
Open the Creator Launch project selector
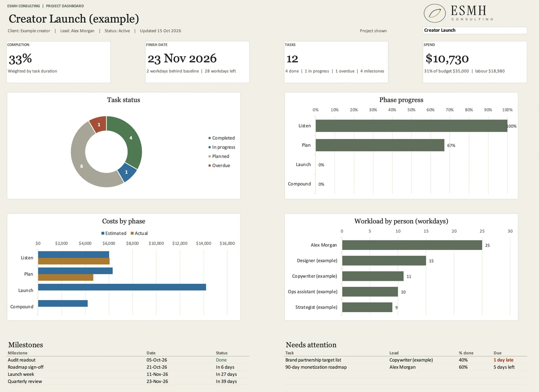475,30
